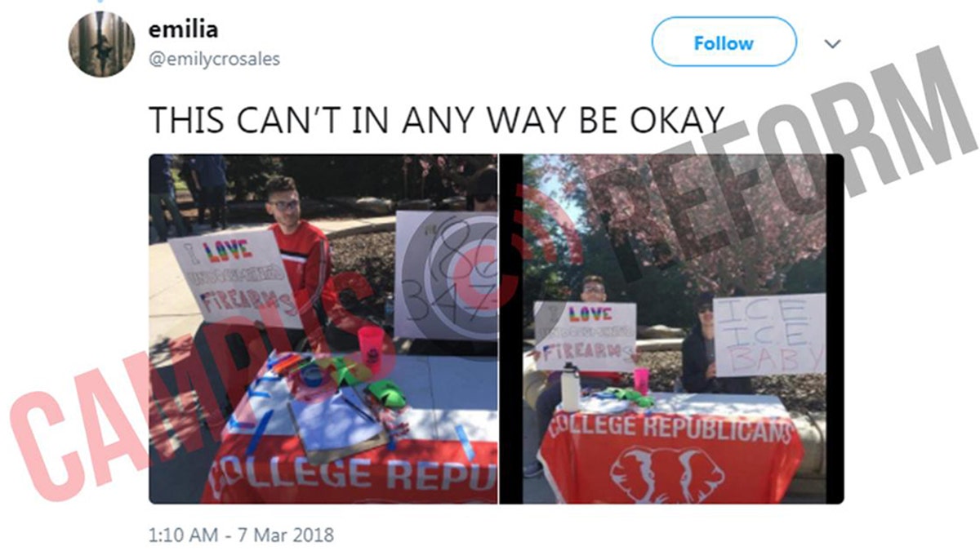
Task: Click the ICE ICE BABY sign
Action: [769, 335]
